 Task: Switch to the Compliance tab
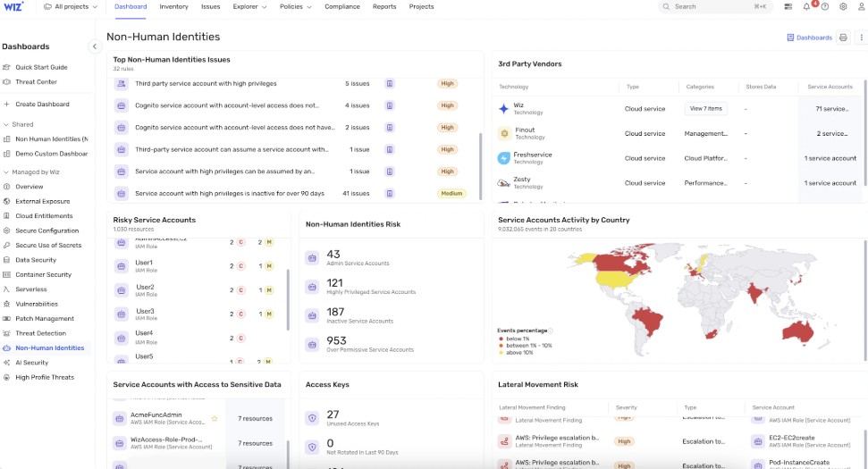point(342,6)
